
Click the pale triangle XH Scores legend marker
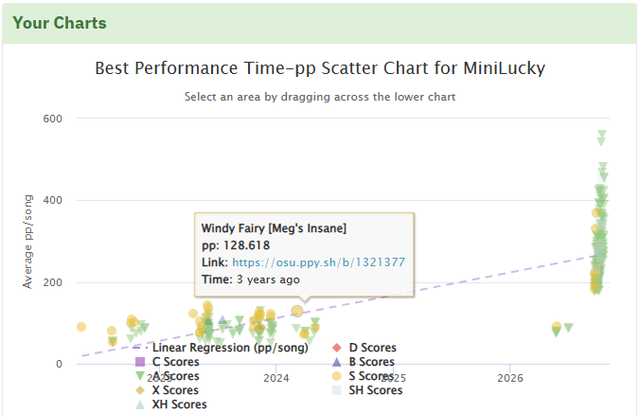140,405
